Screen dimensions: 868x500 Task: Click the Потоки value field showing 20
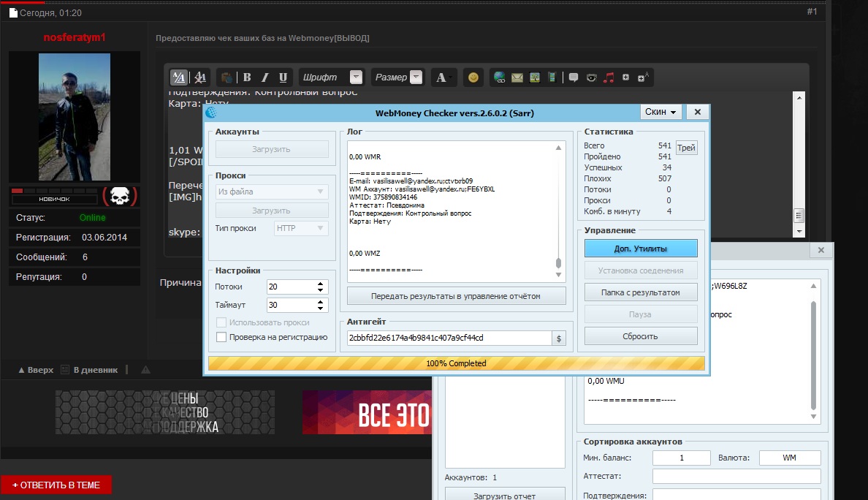(292, 287)
